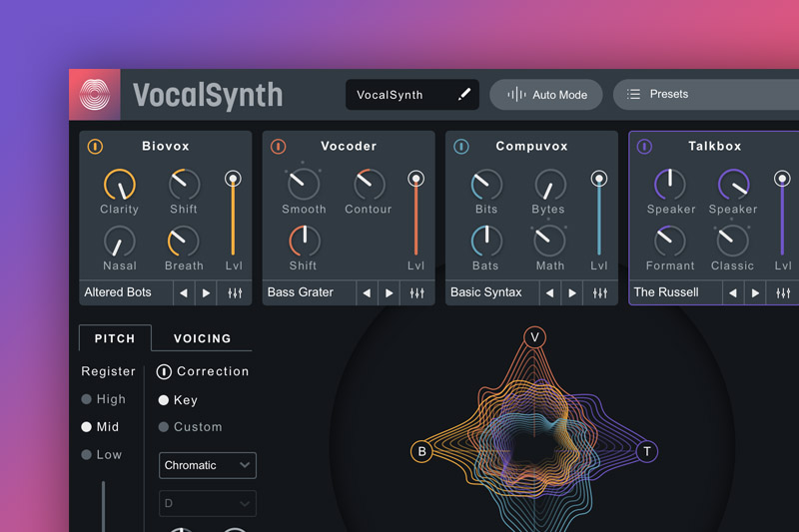Screen dimensions: 799x532
Task: Click the Biovox Nasal knob
Action: click(120, 242)
